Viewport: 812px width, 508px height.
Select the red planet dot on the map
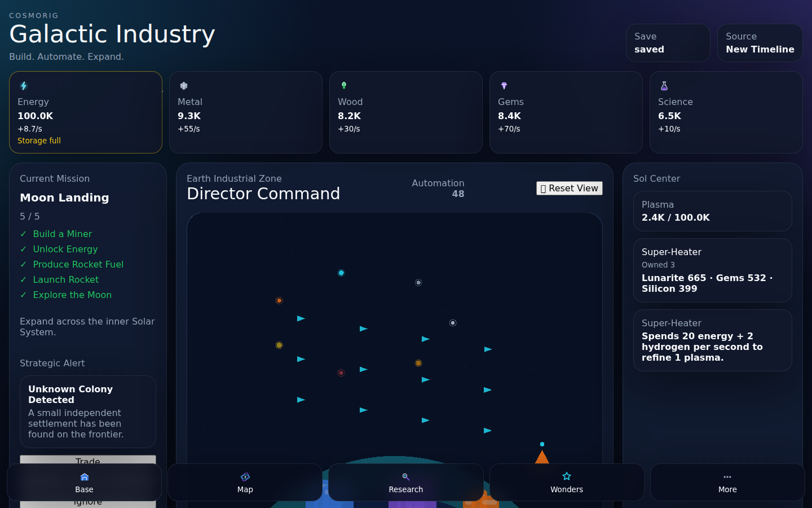click(341, 373)
